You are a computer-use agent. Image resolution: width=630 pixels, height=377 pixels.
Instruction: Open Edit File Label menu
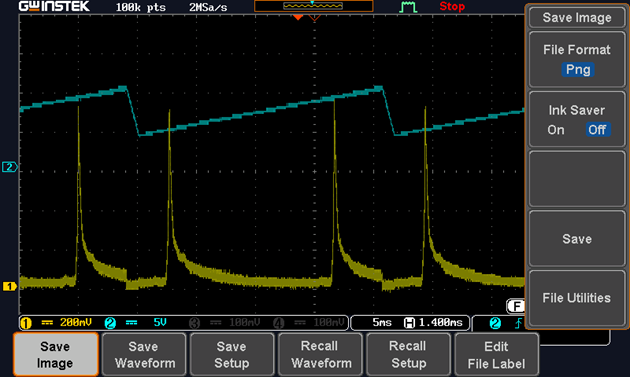497,354
